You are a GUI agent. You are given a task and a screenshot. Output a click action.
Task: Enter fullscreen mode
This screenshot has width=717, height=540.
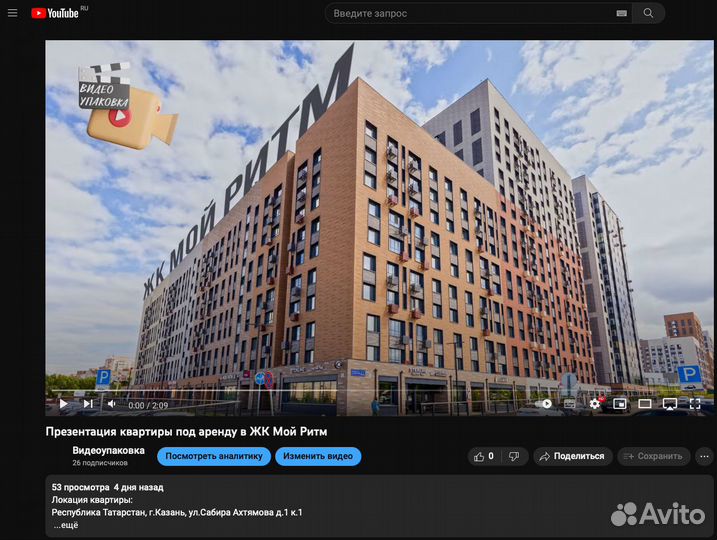695,404
